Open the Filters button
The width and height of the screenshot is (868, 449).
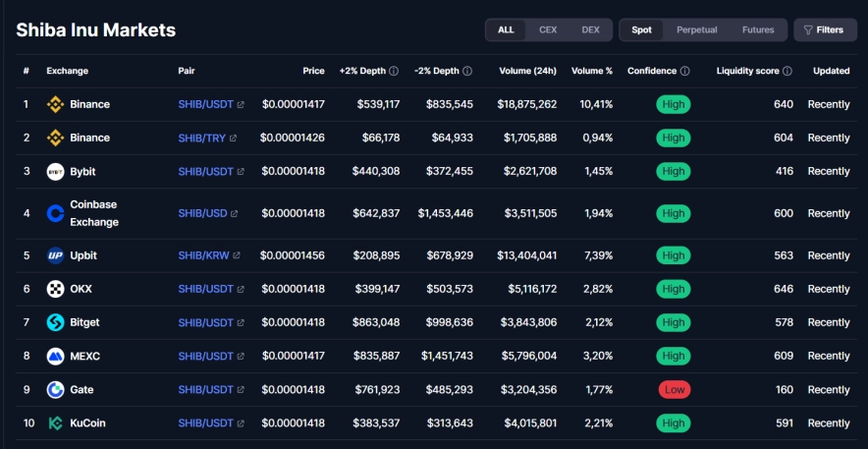coord(824,29)
